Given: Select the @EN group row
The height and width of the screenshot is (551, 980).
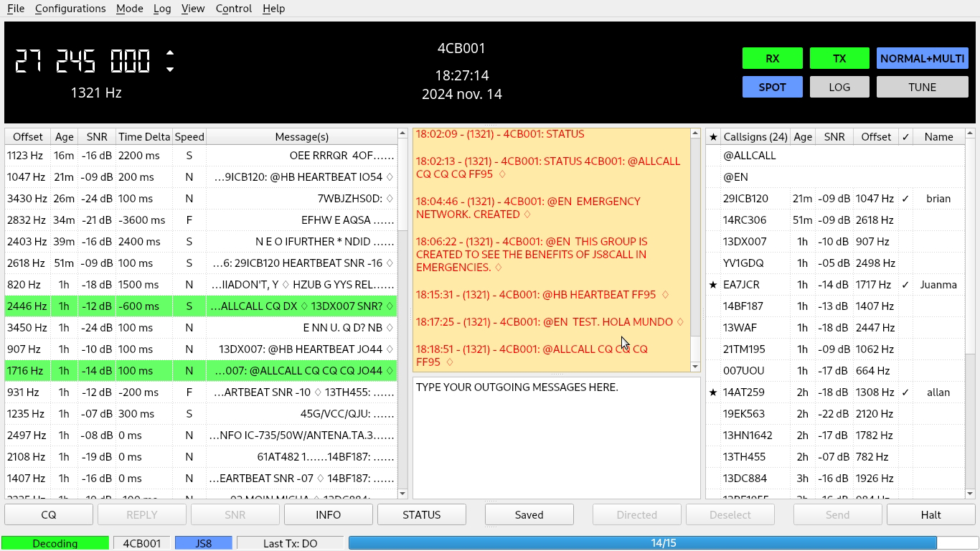Looking at the screenshot, I should [836, 177].
